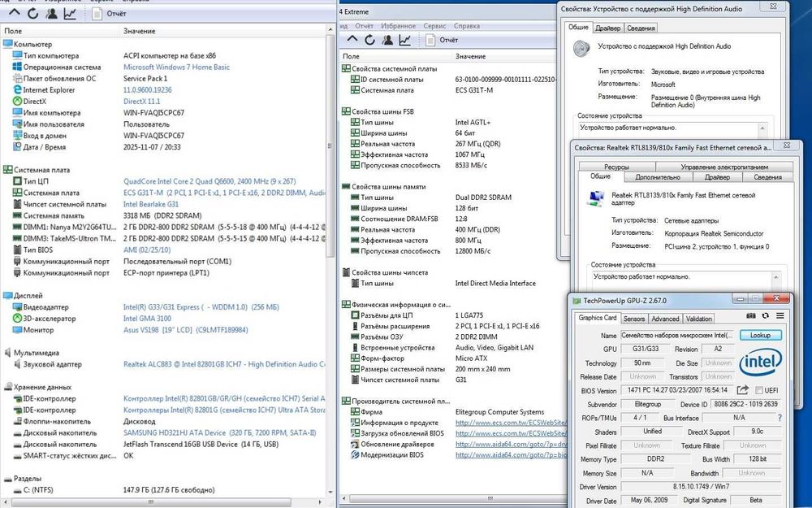Open Драйвер tab in Realtek dialog
This screenshot has width=812, height=508.
click(x=717, y=177)
